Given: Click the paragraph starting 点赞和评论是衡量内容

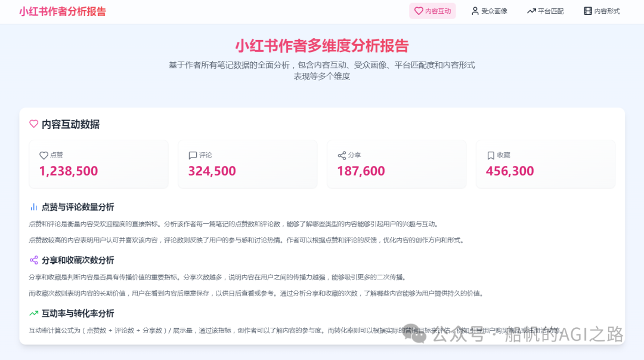Looking at the screenshot, I should pos(234,224).
